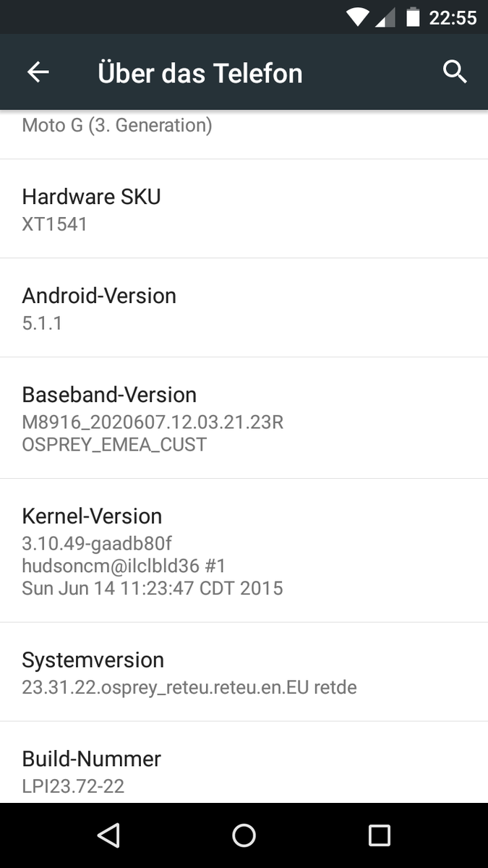
Task: Select the Hardware SKU entry
Action: (244, 209)
